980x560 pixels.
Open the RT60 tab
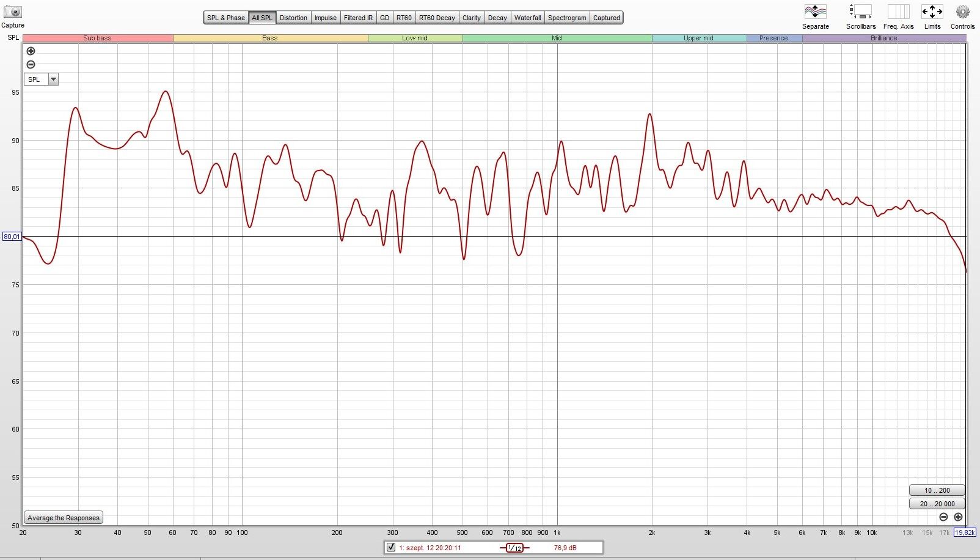(404, 18)
